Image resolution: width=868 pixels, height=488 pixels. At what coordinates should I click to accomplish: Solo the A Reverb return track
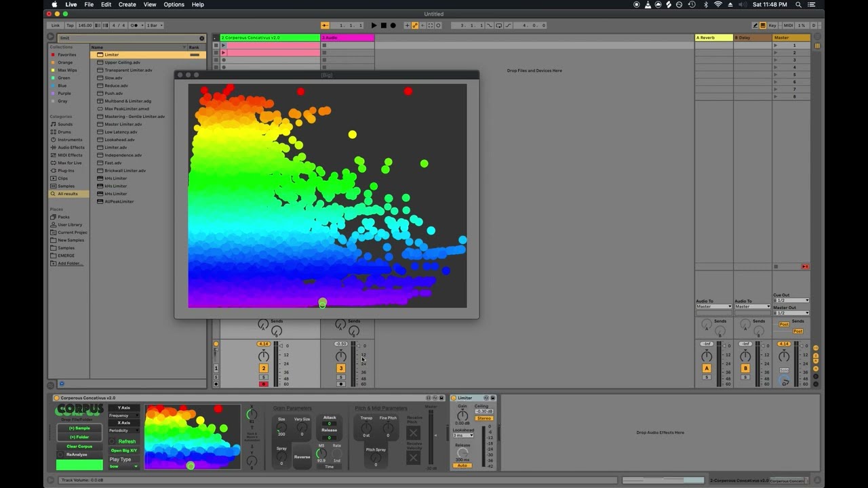coord(707,377)
